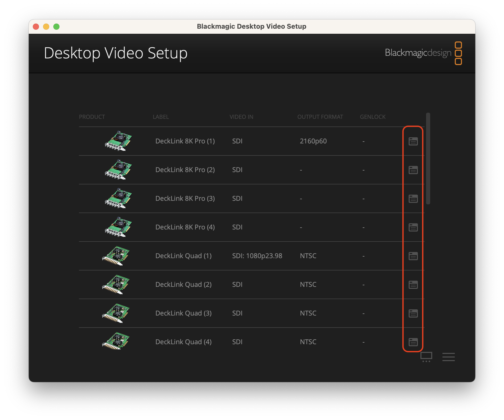
Task: Open settings icon for DeckLink 8K Pro (1)
Action: (x=413, y=141)
